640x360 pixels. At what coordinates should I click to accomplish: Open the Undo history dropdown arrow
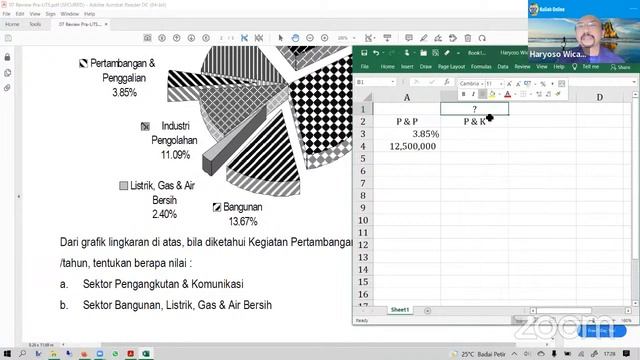(383, 53)
